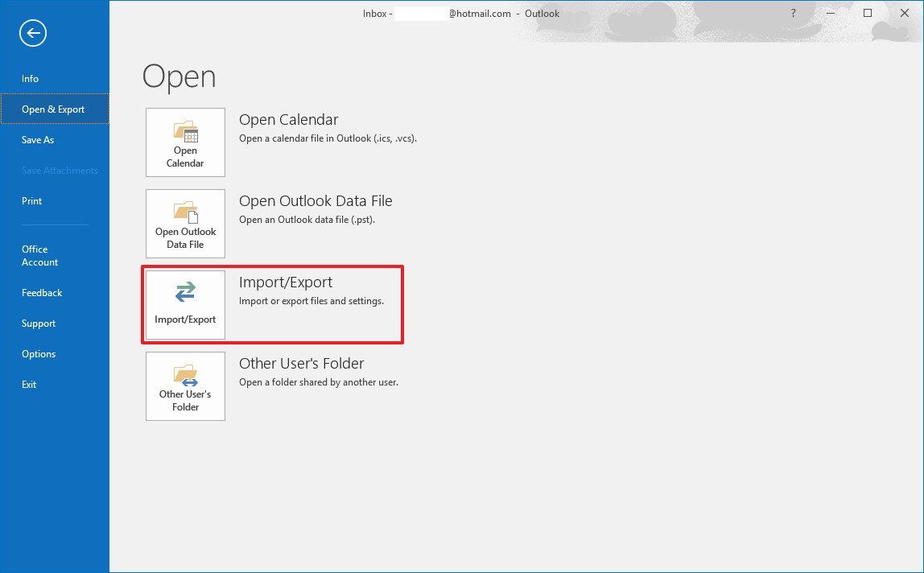Screen dimensions: 924x573
Task: Open Outlook help with the question mark icon
Action: (x=793, y=13)
